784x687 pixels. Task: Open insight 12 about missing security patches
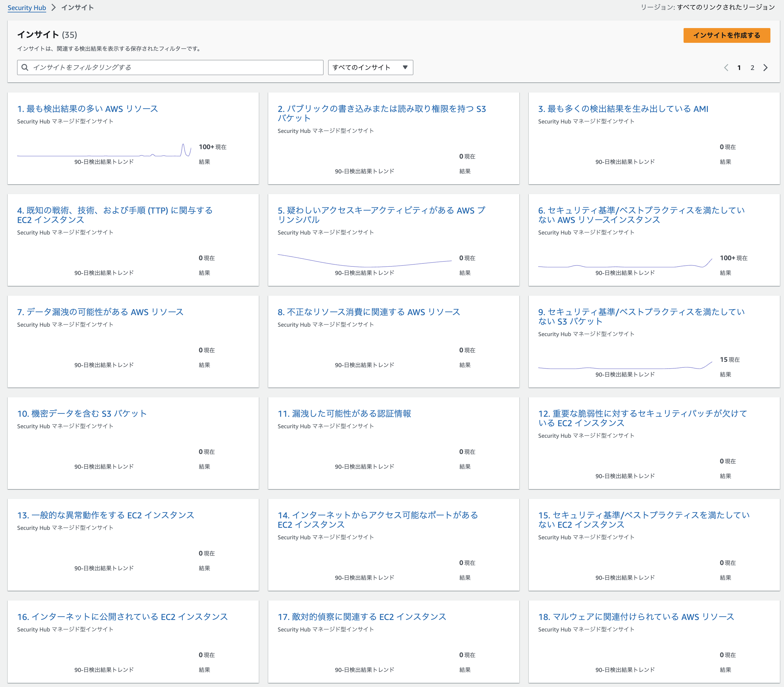[643, 418]
